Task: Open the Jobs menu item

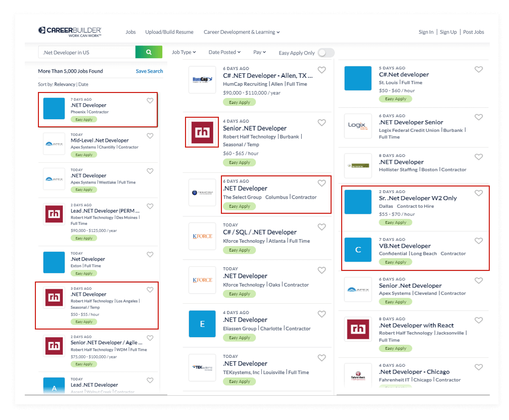Action: coord(130,32)
